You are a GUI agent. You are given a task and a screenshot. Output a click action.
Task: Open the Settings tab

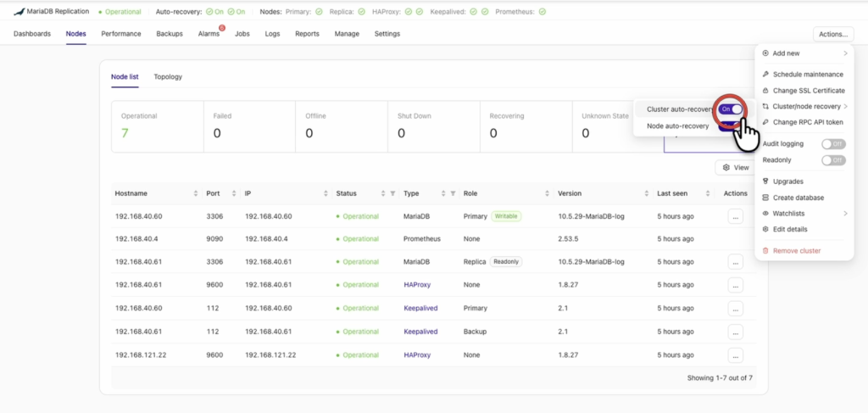click(387, 34)
